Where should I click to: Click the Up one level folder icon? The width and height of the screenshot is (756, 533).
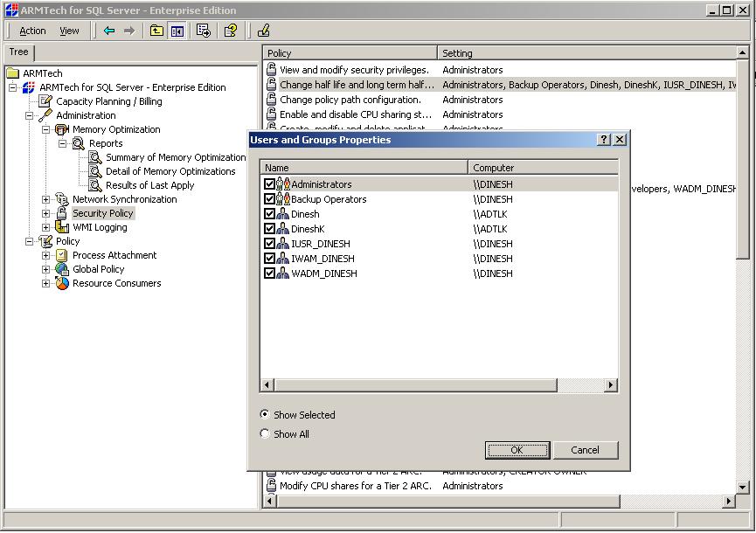[x=156, y=31]
